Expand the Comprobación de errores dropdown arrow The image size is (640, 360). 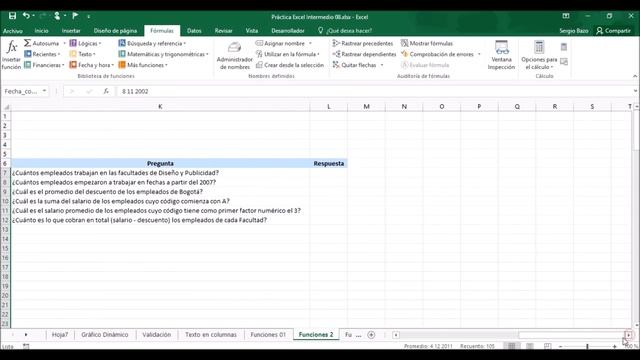(479, 54)
